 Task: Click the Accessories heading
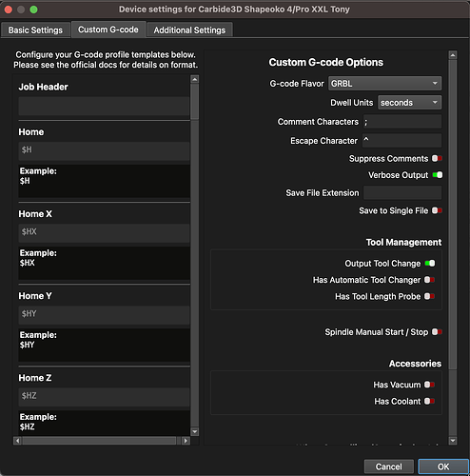(x=415, y=364)
